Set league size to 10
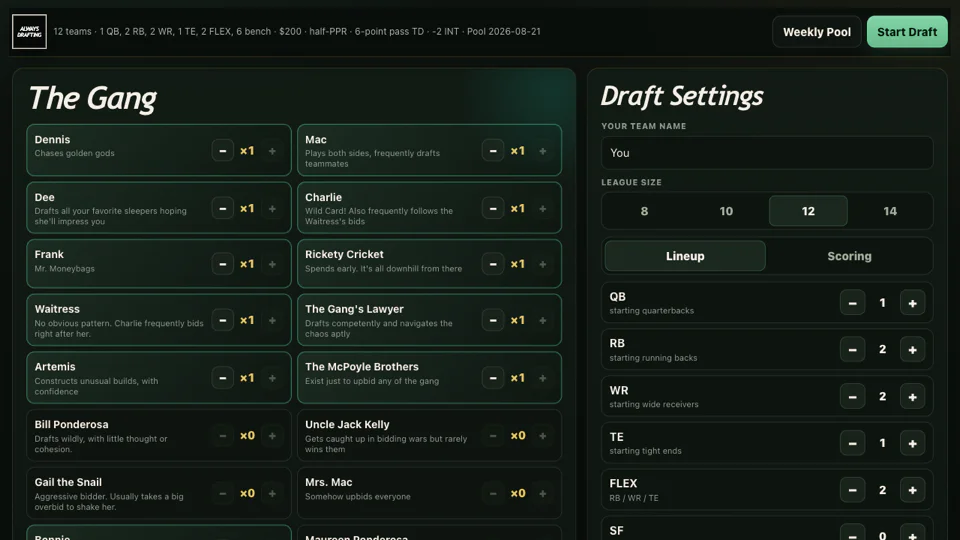 (x=726, y=211)
